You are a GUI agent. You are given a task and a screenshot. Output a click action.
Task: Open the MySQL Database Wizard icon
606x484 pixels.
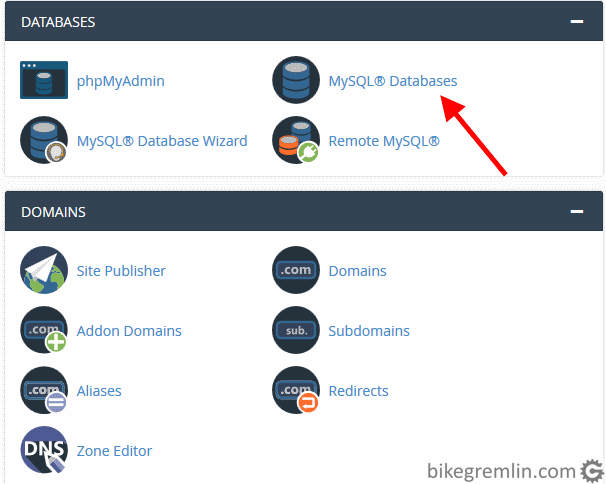(44, 140)
